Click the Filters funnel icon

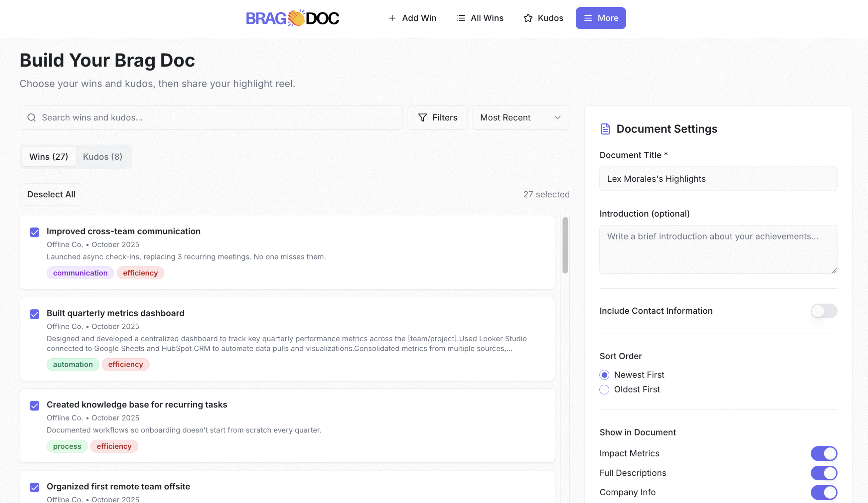(x=422, y=117)
